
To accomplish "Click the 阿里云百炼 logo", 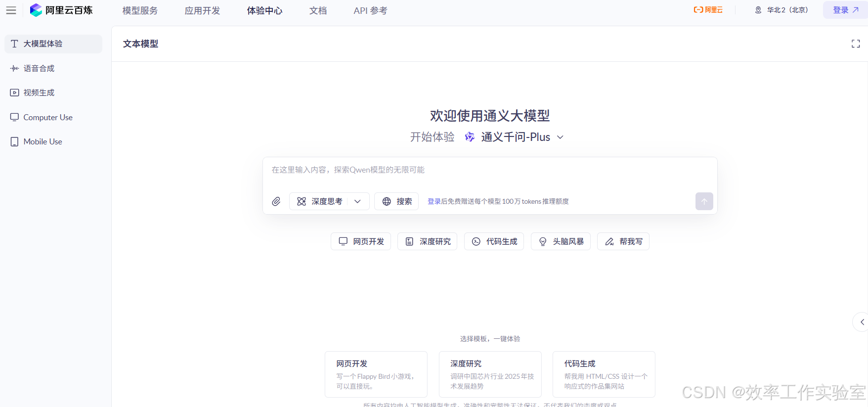I will click(61, 10).
